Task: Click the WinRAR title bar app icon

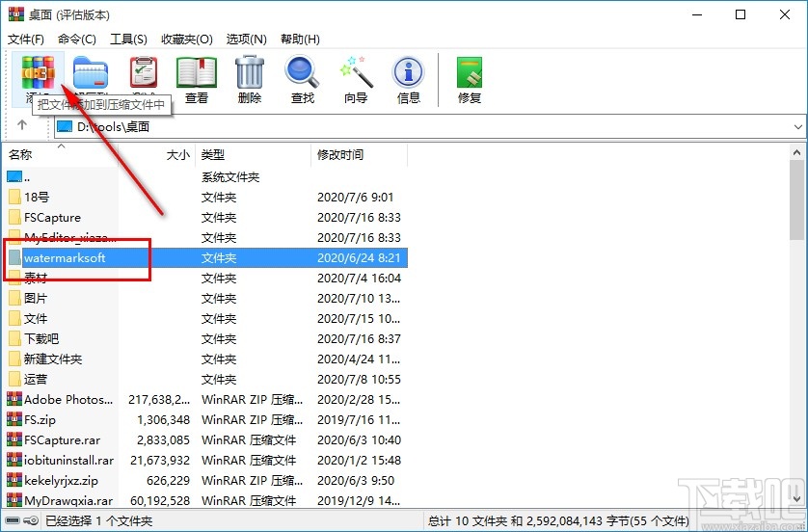Action: tap(16, 14)
